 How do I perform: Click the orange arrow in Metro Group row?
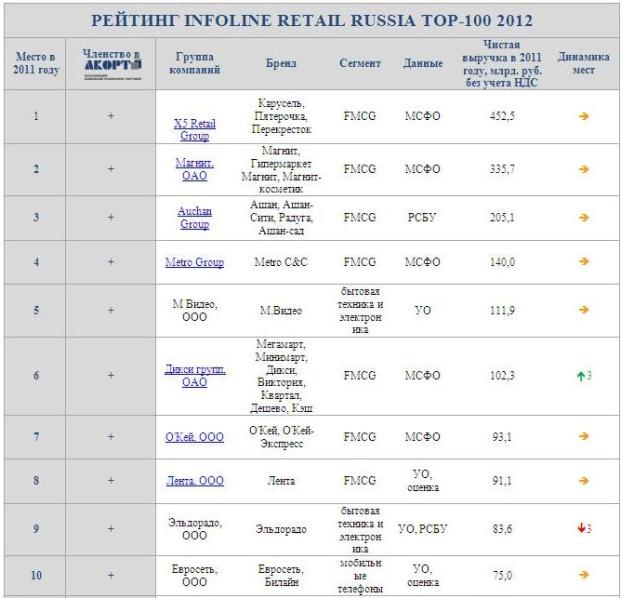tap(583, 261)
